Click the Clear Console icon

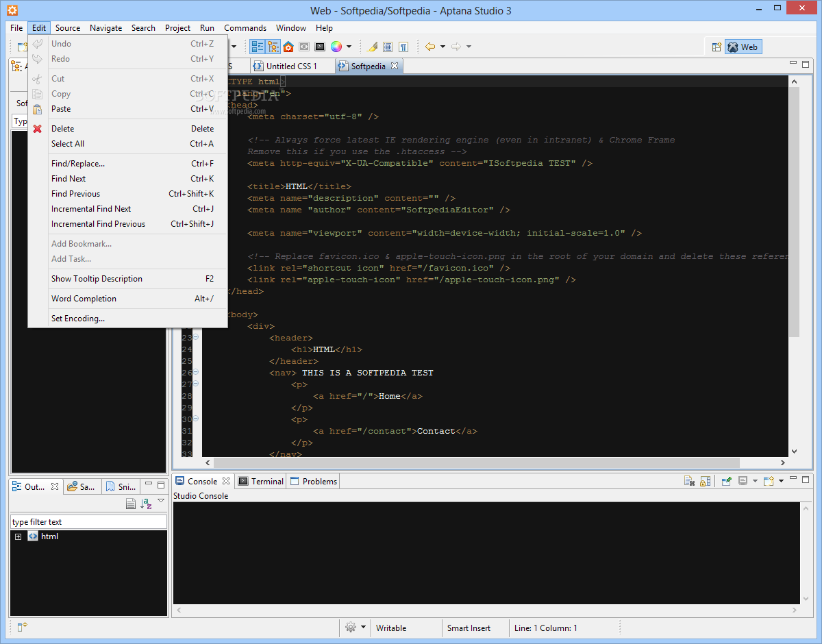click(x=690, y=481)
